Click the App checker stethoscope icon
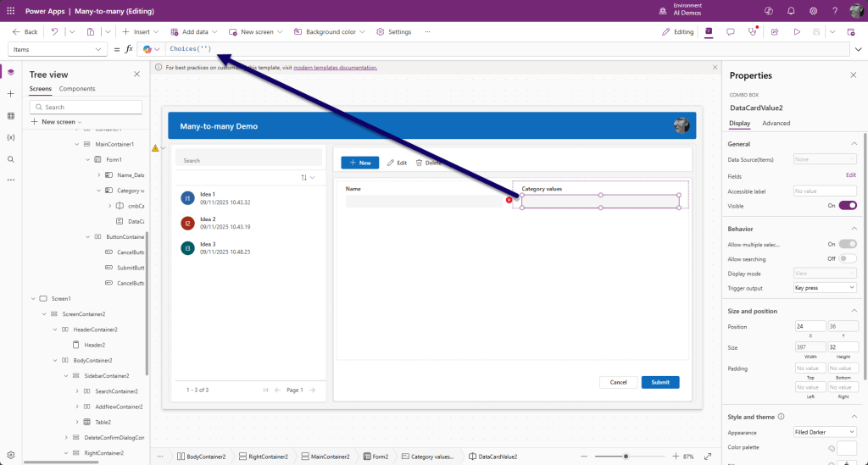The height and width of the screenshot is (465, 868). pyautogui.click(x=752, y=32)
